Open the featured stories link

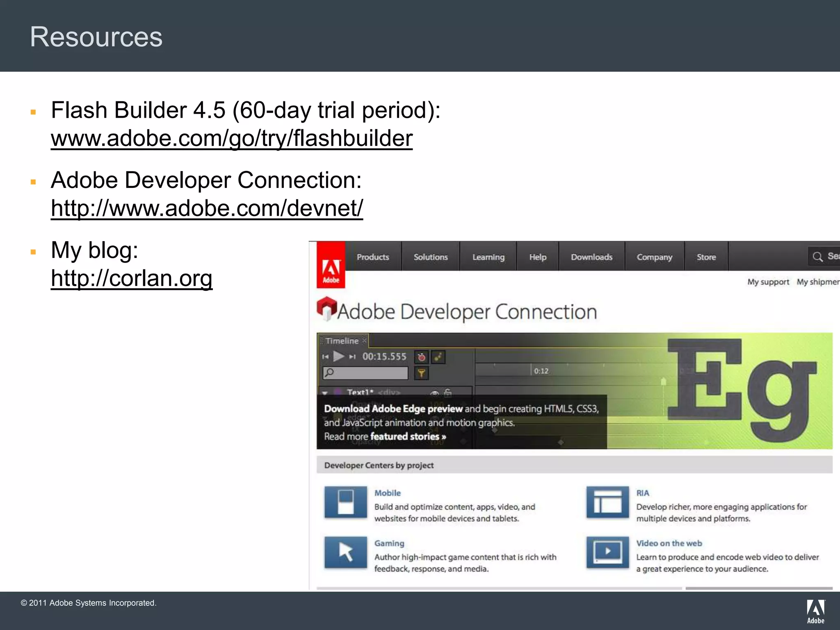tap(408, 436)
